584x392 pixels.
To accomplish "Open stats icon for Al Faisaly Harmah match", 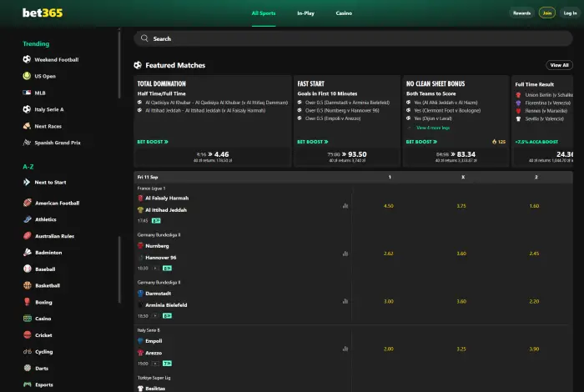I will (345, 205).
